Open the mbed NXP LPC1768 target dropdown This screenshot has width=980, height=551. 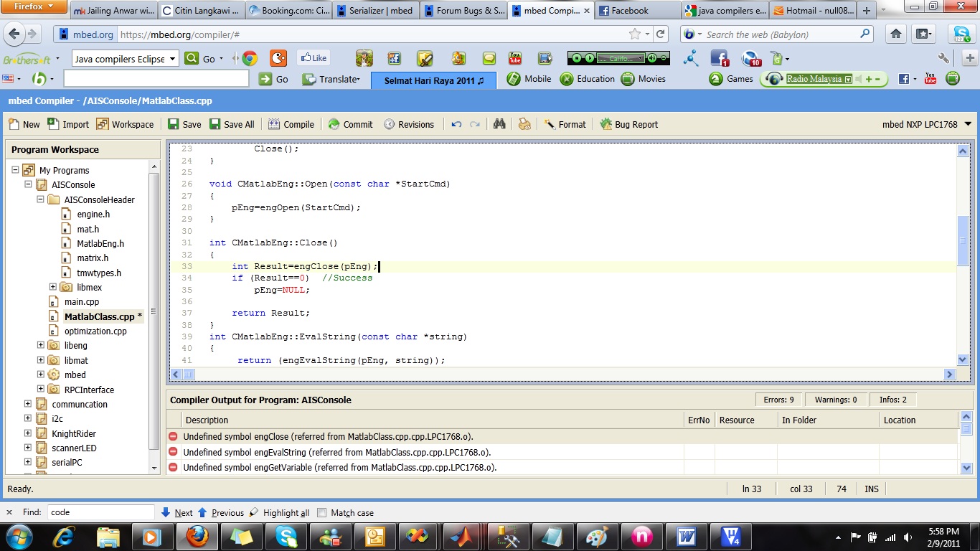click(x=968, y=124)
